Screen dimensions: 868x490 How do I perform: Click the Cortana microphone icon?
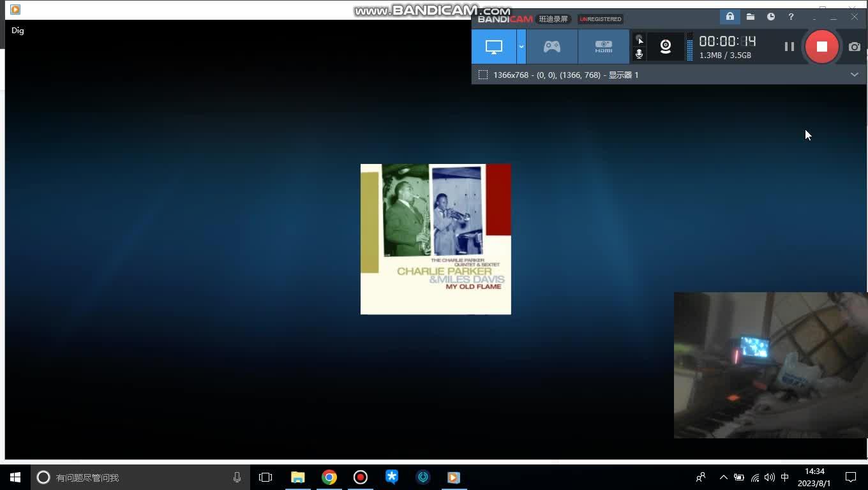pyautogui.click(x=237, y=477)
